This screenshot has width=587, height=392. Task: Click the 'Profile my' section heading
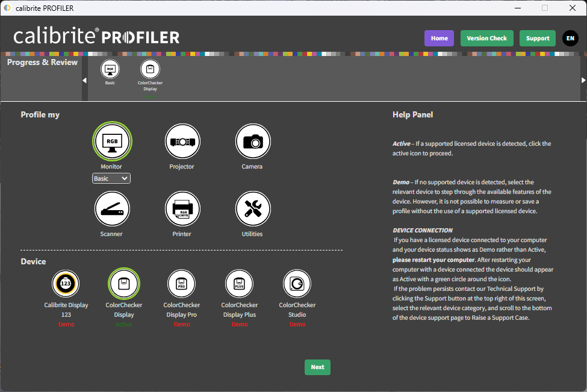(x=40, y=114)
